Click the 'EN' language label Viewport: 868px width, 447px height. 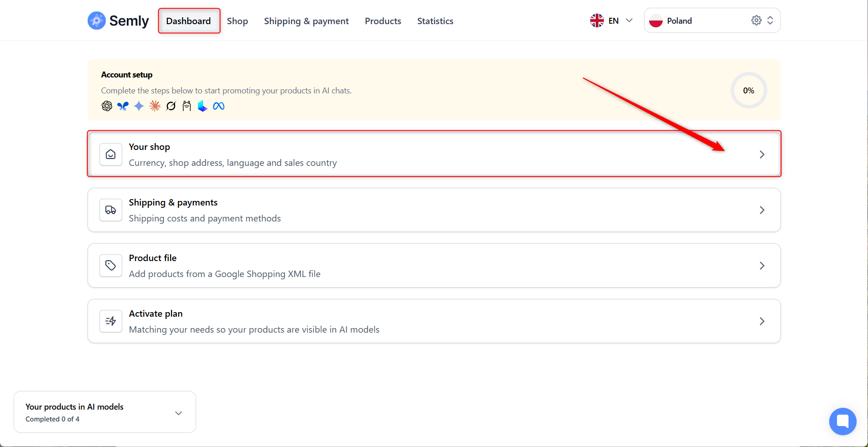613,21
